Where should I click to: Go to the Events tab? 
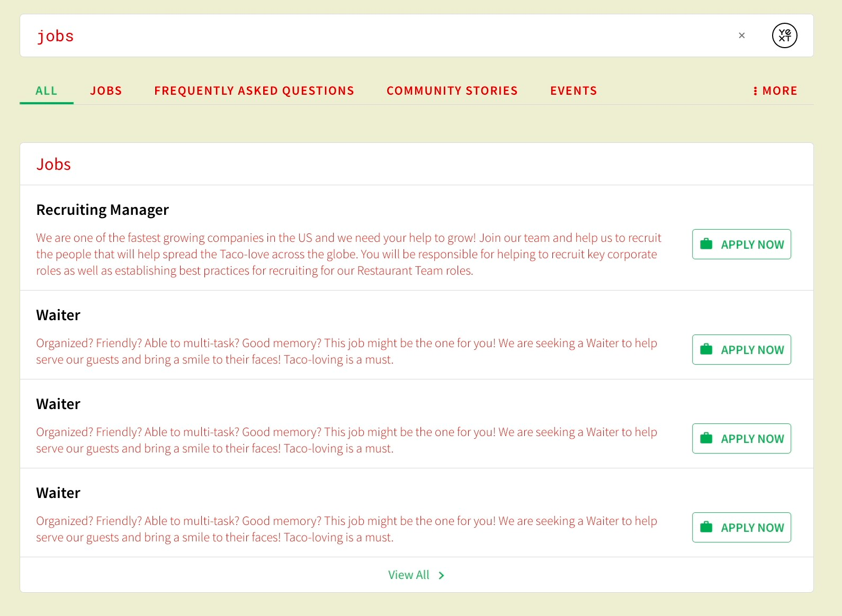click(x=574, y=91)
